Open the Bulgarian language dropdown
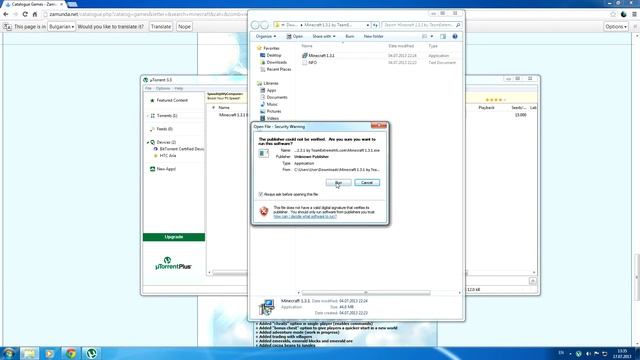 [x=61, y=27]
